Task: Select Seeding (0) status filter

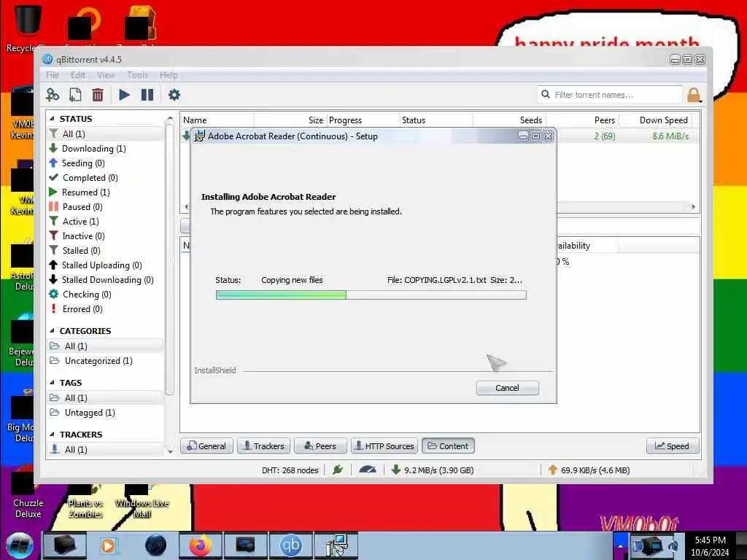Action: click(x=83, y=163)
